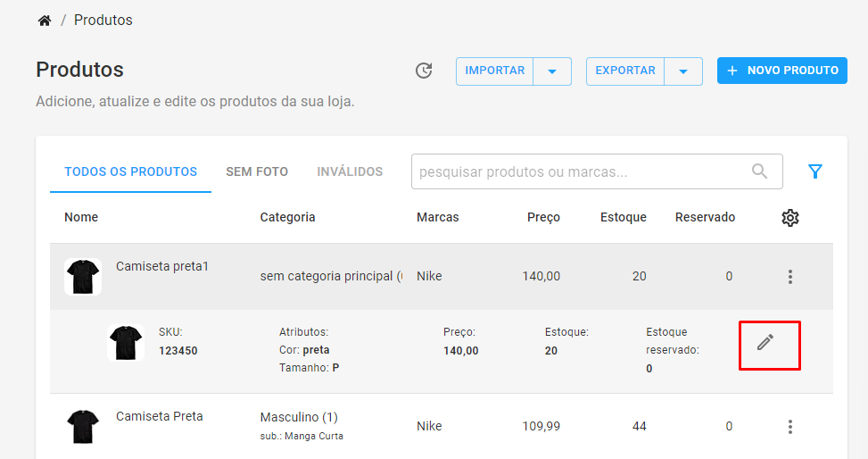Viewport: 868px width, 459px height.
Task: Click the Produtos breadcrumb link
Action: pos(103,21)
